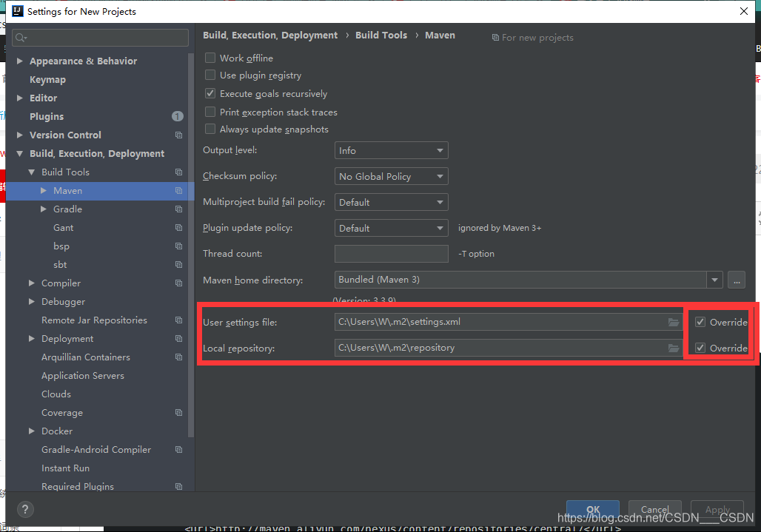This screenshot has height=532, width=761.
Task: Open the Checksum policy dropdown
Action: (x=391, y=176)
